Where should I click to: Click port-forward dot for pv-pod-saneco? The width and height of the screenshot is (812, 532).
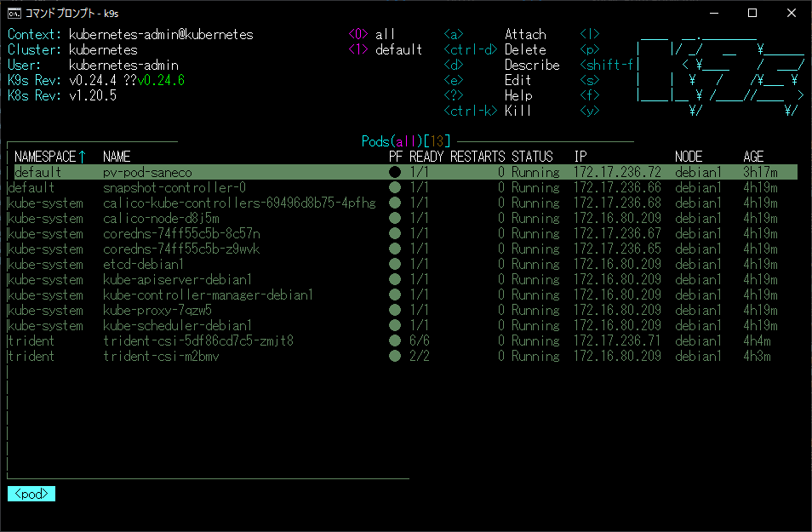click(x=395, y=173)
